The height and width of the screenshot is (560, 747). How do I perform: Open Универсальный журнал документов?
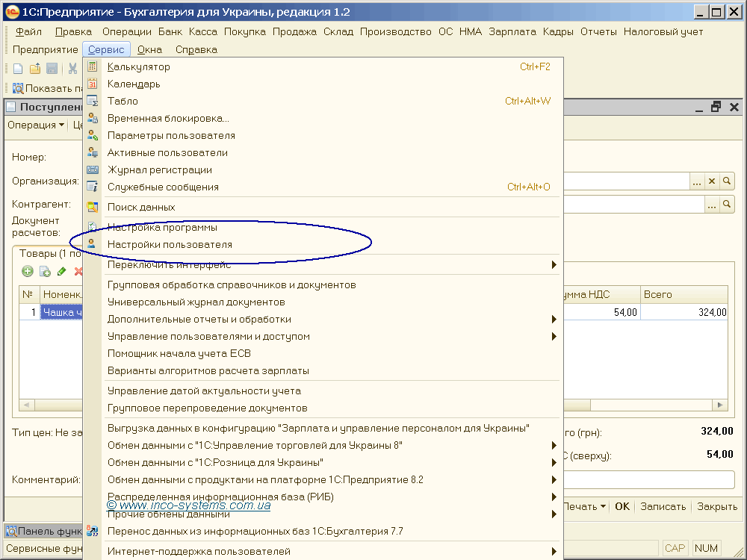[323, 302]
